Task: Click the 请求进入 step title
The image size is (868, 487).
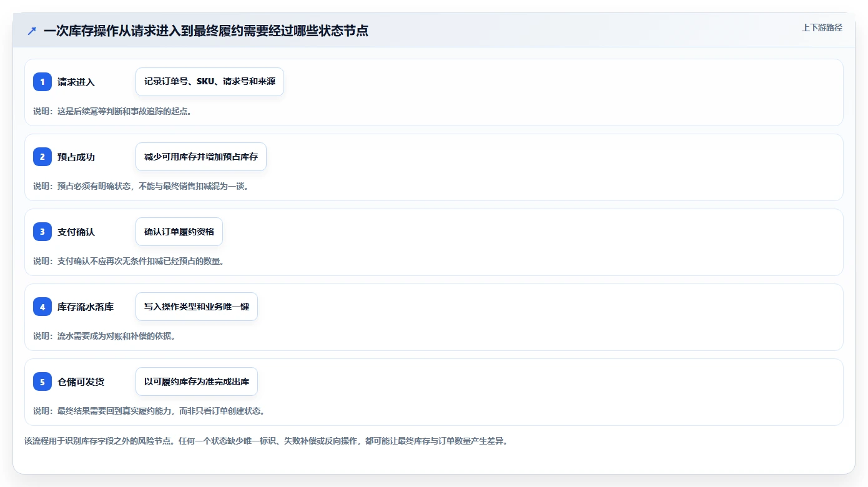Action: click(x=76, y=82)
